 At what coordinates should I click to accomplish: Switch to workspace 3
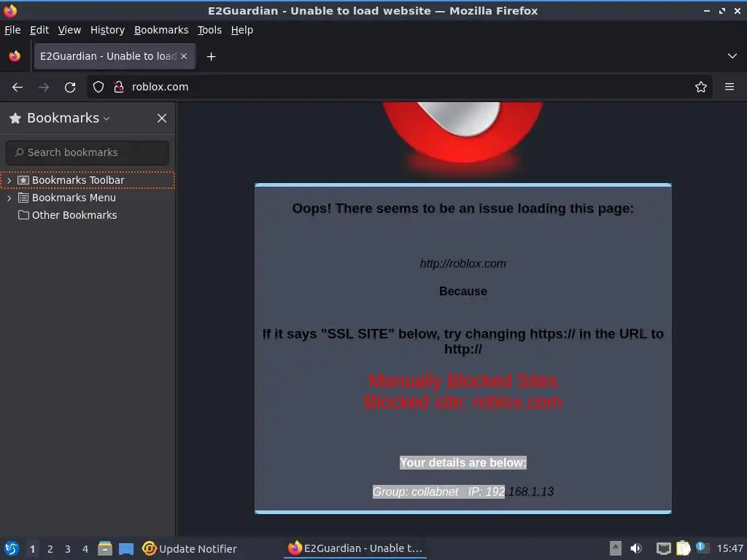click(68, 549)
